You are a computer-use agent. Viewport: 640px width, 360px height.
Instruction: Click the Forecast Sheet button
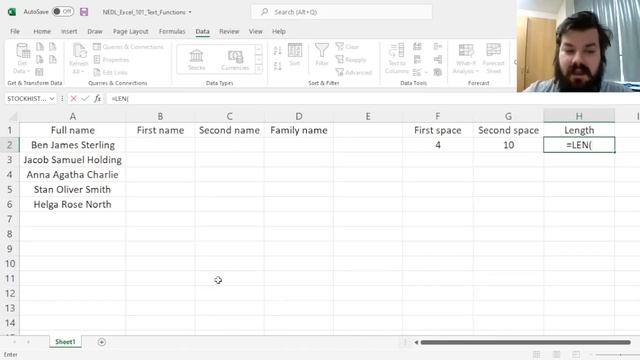coord(493,59)
